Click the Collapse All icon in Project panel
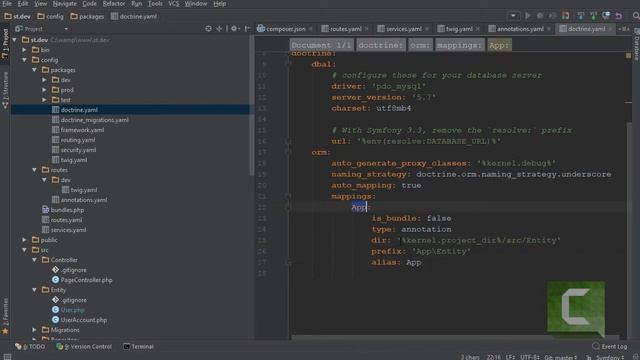This screenshot has width=640, height=360. (x=220, y=29)
